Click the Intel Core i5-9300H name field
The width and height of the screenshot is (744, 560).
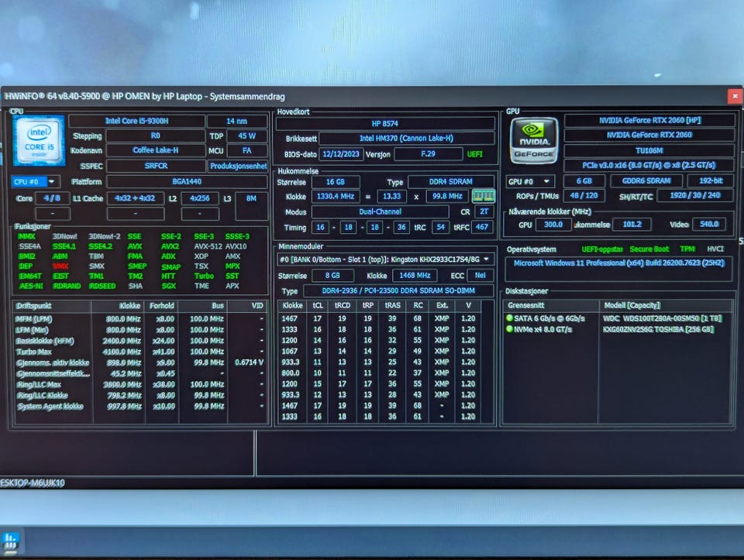pyautogui.click(x=136, y=121)
